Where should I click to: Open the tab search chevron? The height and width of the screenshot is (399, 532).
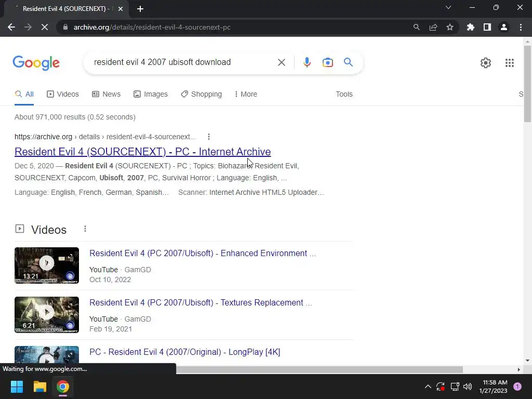pyautogui.click(x=448, y=7)
